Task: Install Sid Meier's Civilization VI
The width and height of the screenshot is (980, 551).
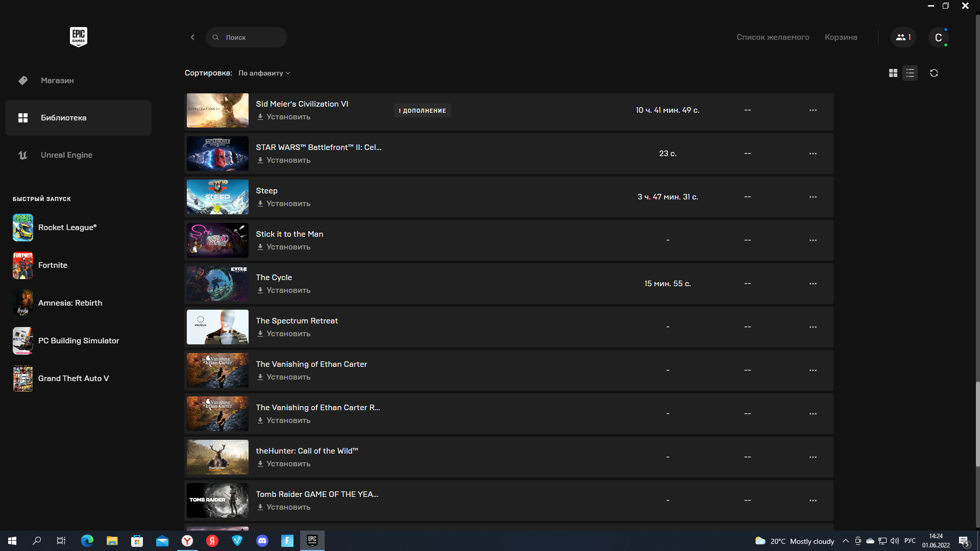Action: [x=284, y=117]
